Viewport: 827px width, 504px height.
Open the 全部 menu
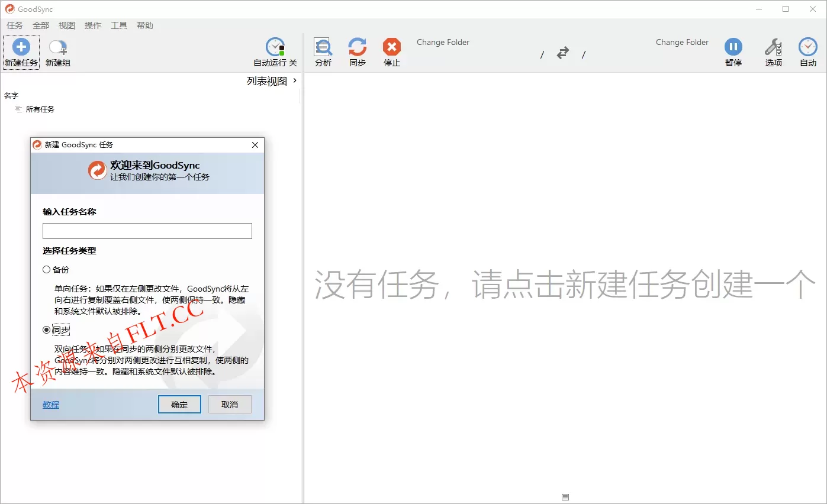point(41,25)
